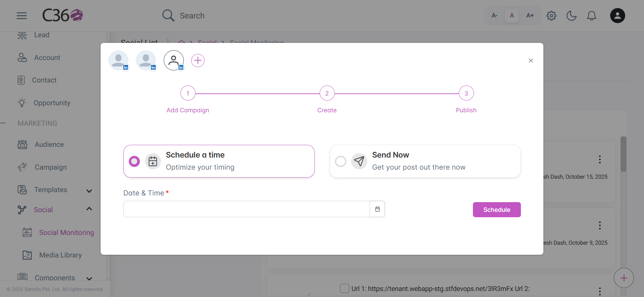Tick the checkbox beside Url 1 post
Image resolution: width=644 pixels, height=297 pixels.
pos(344,288)
